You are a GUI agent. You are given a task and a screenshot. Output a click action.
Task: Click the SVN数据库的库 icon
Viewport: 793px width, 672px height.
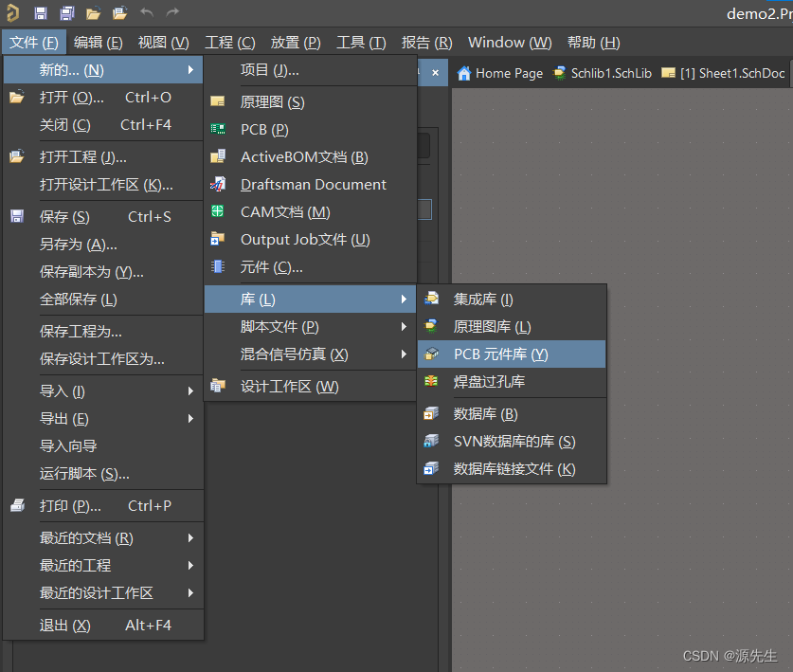pos(431,441)
